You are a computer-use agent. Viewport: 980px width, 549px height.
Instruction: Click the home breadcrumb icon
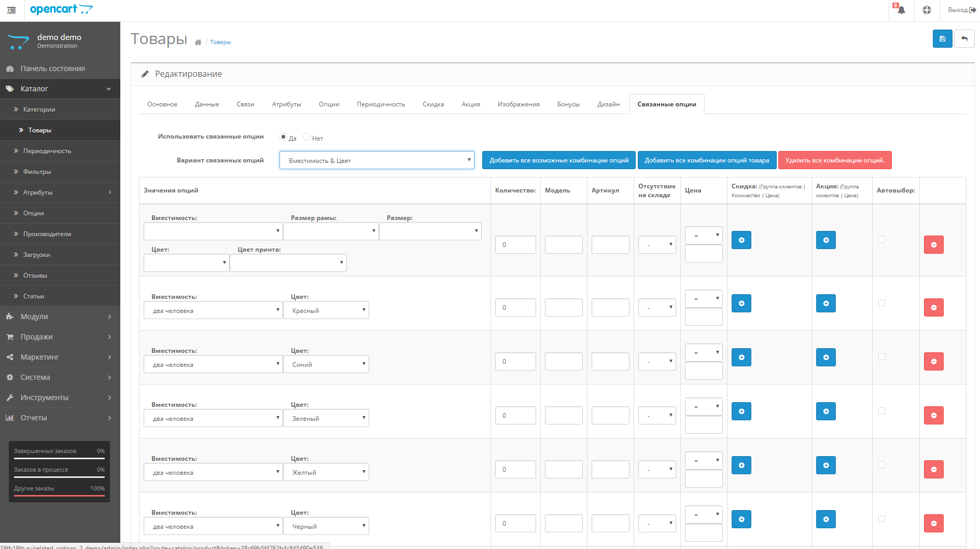pos(198,43)
